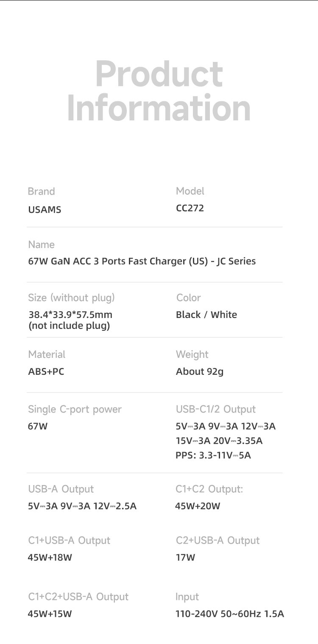The image size is (318, 644).
Task: Select the product name mentioning JC Series
Action: pos(142,261)
